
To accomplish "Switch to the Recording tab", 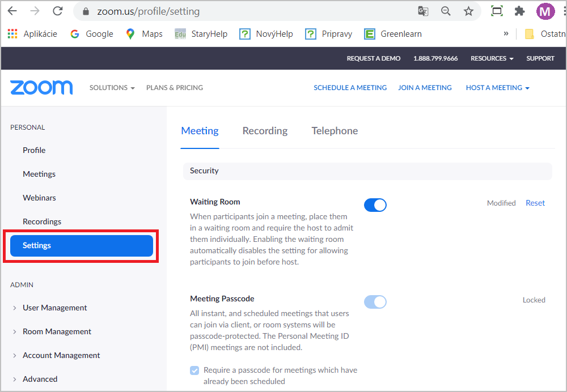I will [265, 131].
